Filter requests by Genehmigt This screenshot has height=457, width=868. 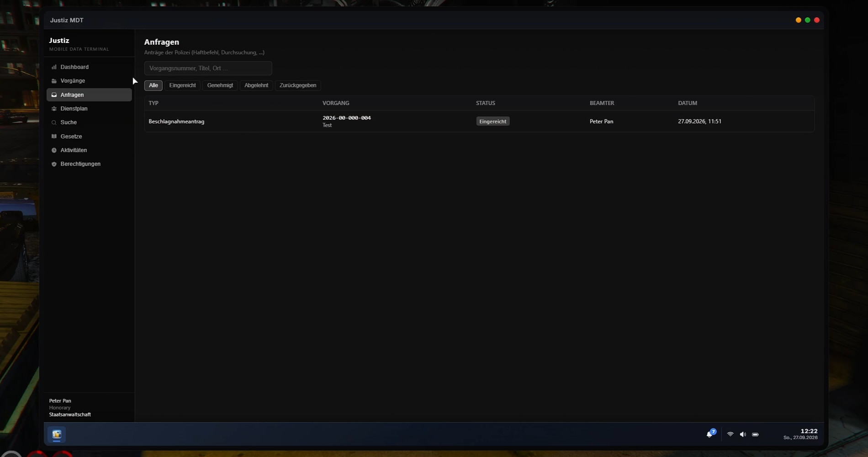coord(220,85)
